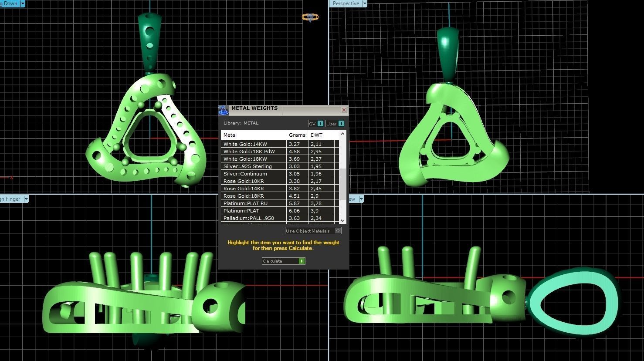Sort by the DWT column header
Viewport: 644px width, 361px height.
click(321, 135)
